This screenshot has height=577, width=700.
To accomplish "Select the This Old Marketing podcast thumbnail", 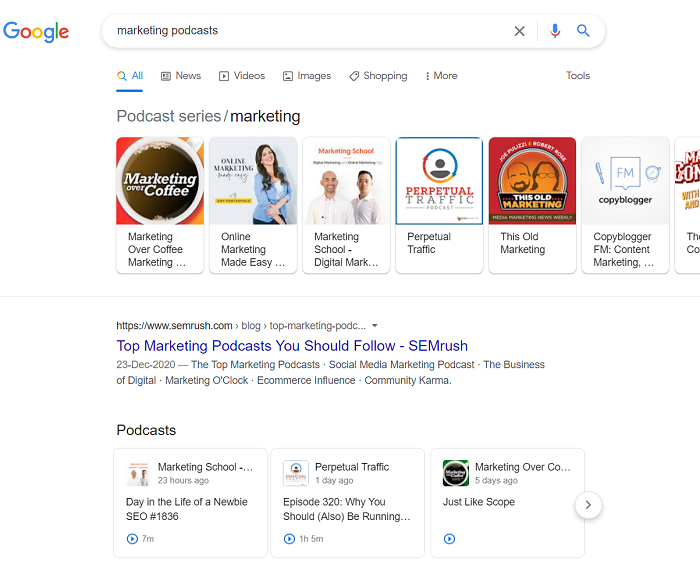I will click(x=532, y=181).
